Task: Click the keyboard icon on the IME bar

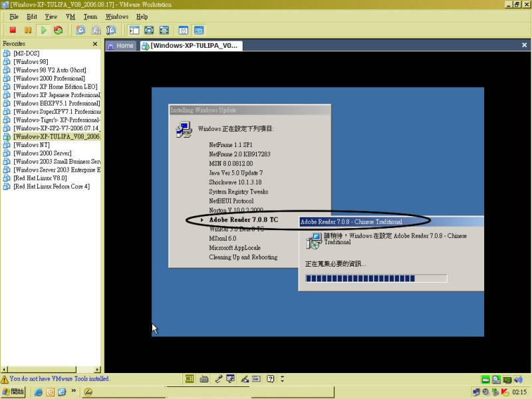Action: 204,379
